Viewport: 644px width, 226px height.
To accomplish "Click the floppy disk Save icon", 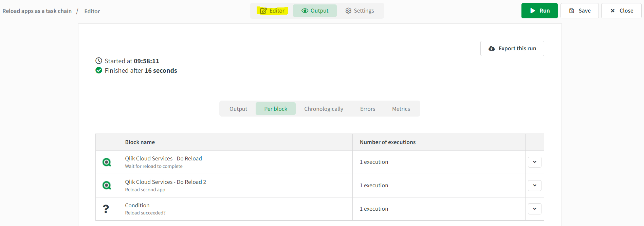I will [572, 11].
